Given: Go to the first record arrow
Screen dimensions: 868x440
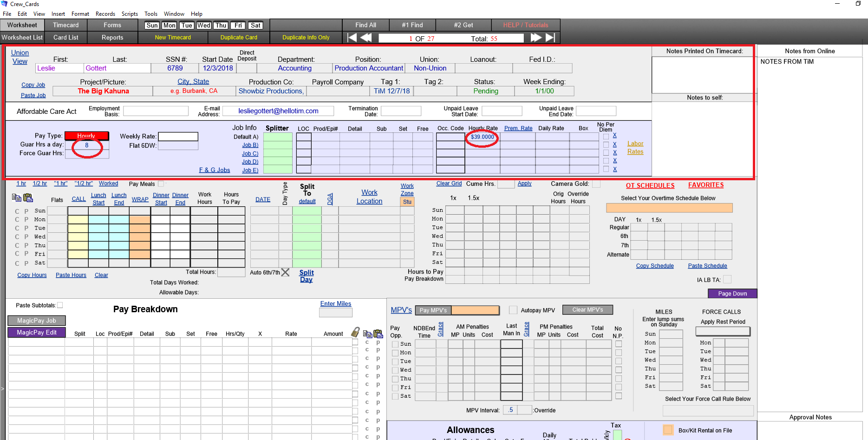Looking at the screenshot, I should point(352,38).
